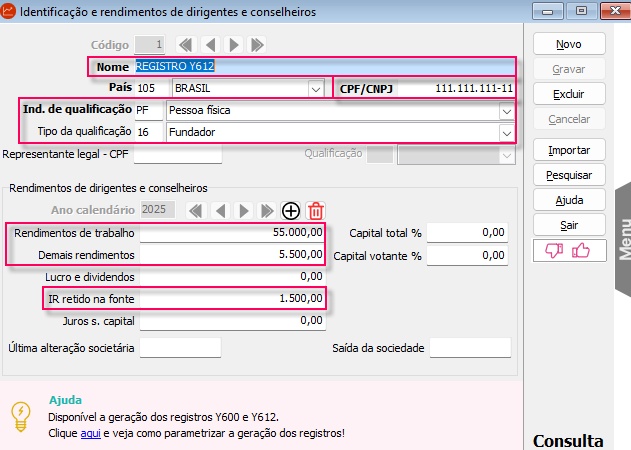The image size is (631, 450).
Task: Open the 'aqui' help link
Action: click(x=91, y=433)
